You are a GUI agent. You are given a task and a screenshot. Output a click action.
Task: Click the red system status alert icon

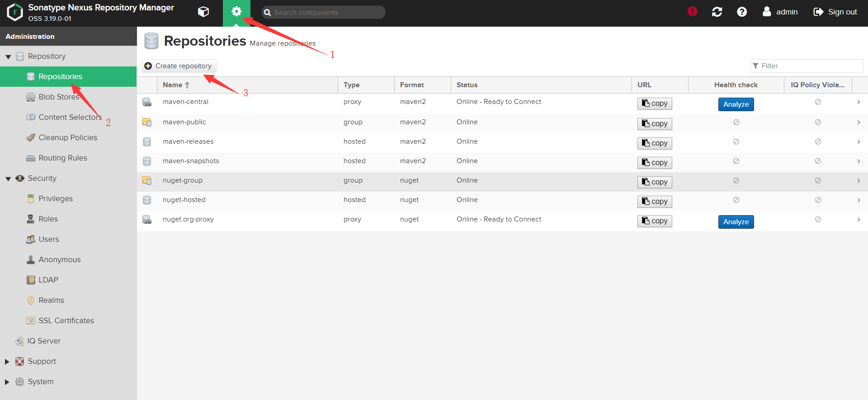point(692,12)
